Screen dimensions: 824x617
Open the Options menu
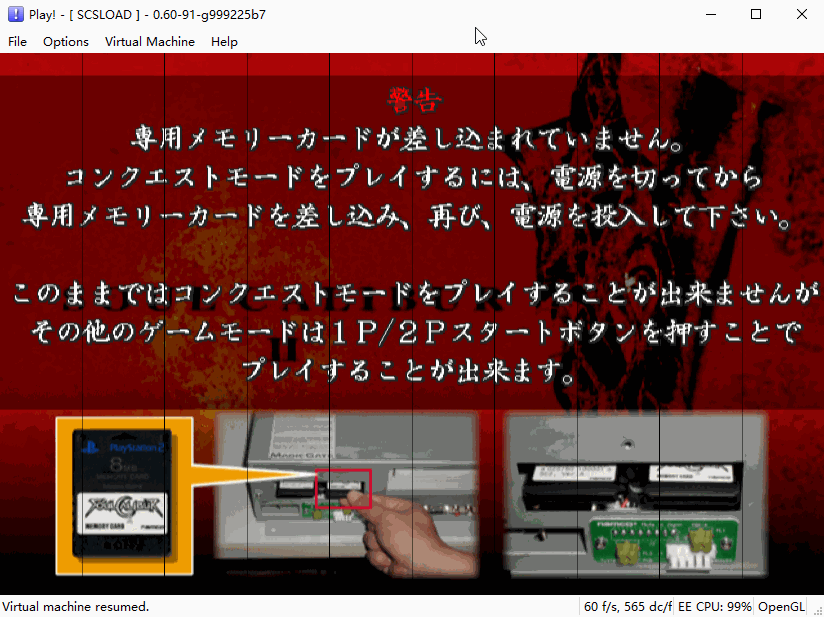(x=65, y=42)
